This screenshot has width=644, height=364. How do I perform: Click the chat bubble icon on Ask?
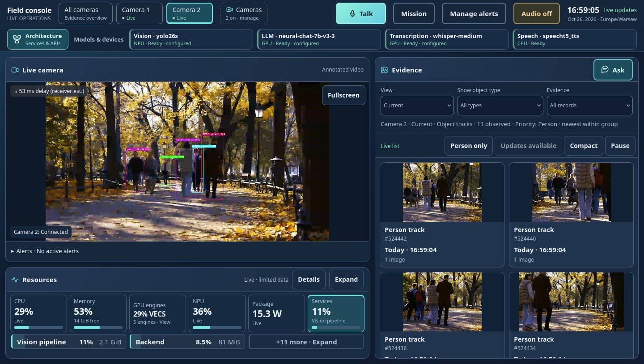coord(605,70)
